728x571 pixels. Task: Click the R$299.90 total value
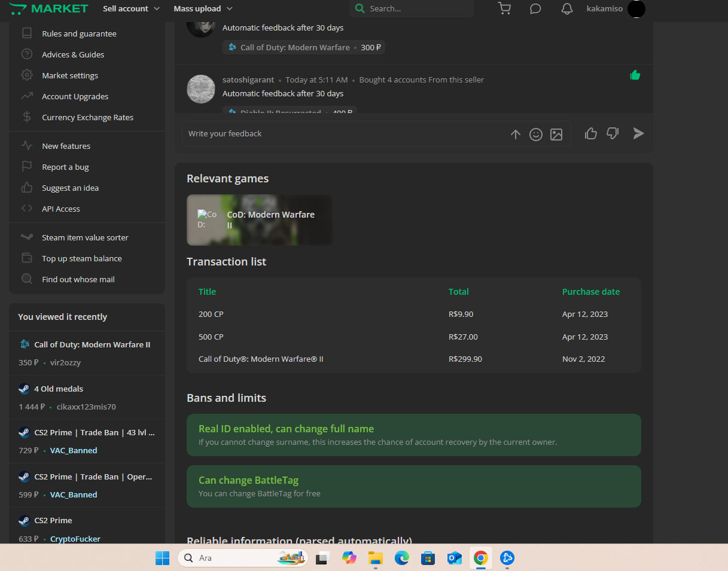click(x=465, y=359)
